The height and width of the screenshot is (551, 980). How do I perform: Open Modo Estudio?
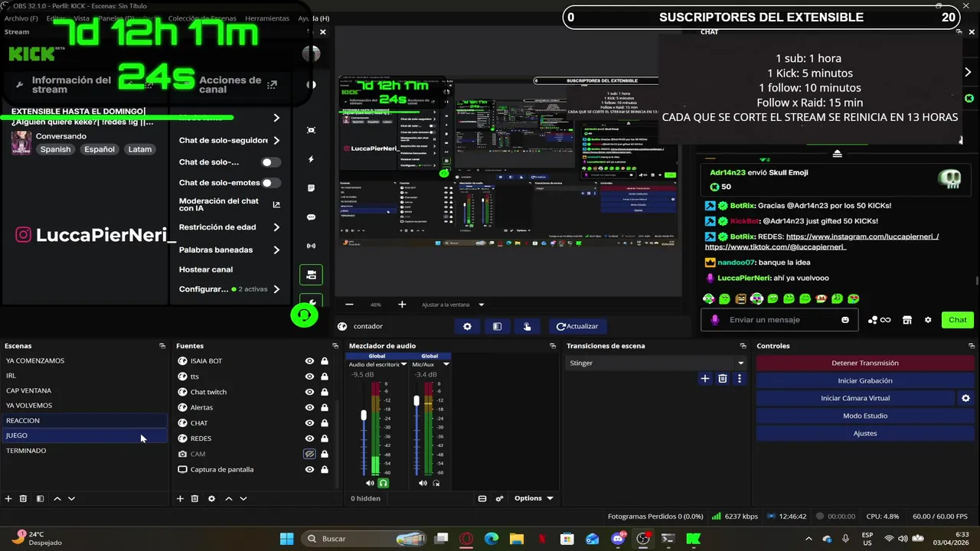coord(865,416)
